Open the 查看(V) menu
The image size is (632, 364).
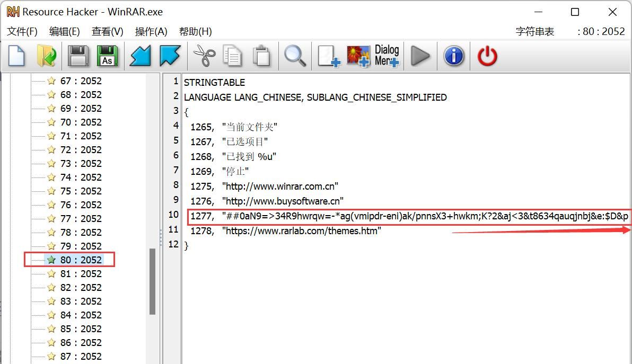coord(107,31)
